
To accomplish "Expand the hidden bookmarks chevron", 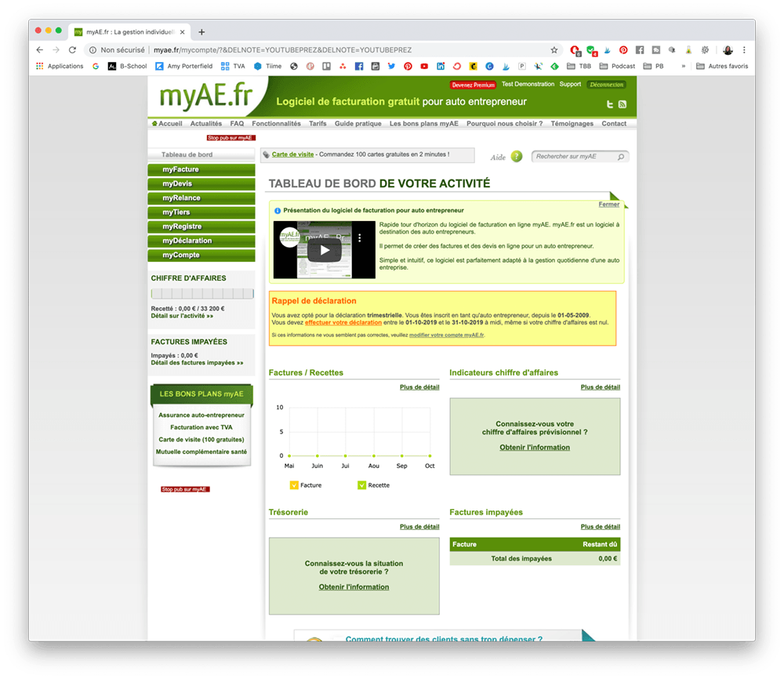I will point(683,66).
